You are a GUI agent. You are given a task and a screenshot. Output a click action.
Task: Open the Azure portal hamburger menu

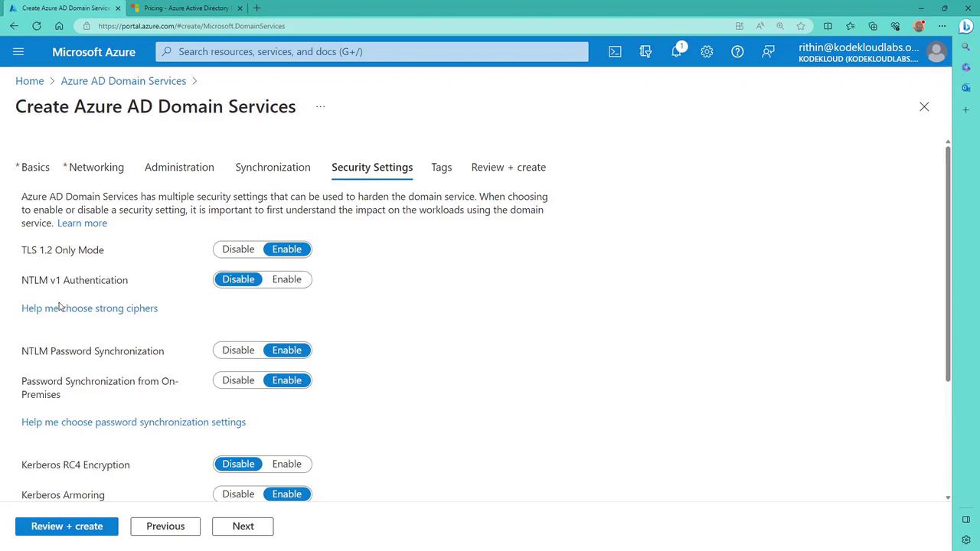[18, 51]
